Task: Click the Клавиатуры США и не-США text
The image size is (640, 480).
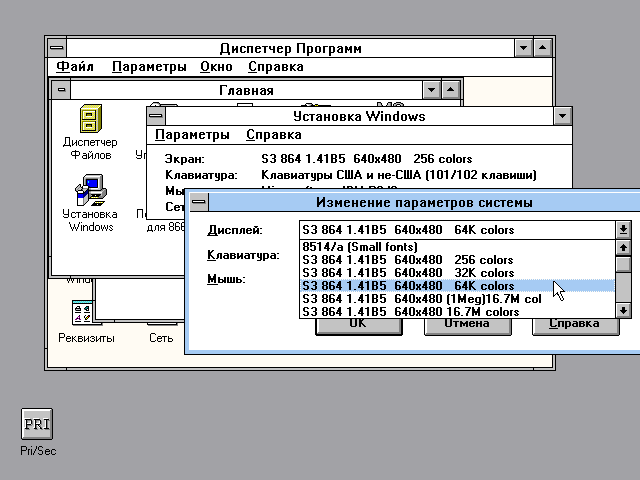Action: tap(398, 175)
